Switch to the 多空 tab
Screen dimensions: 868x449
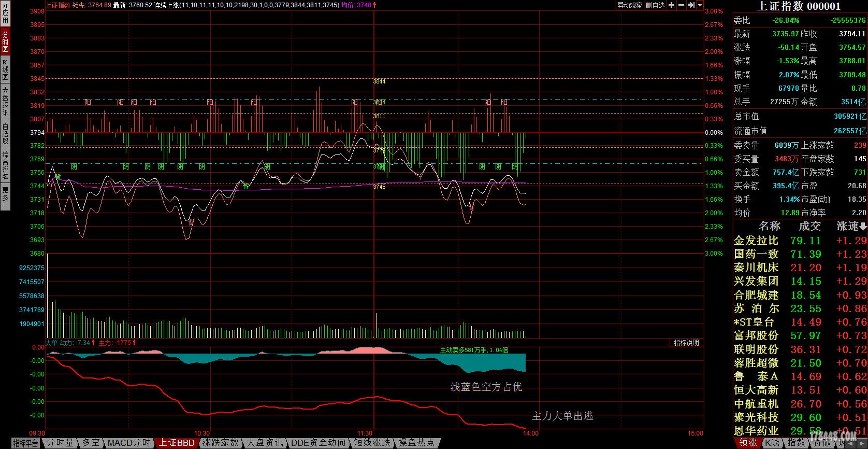[91, 443]
